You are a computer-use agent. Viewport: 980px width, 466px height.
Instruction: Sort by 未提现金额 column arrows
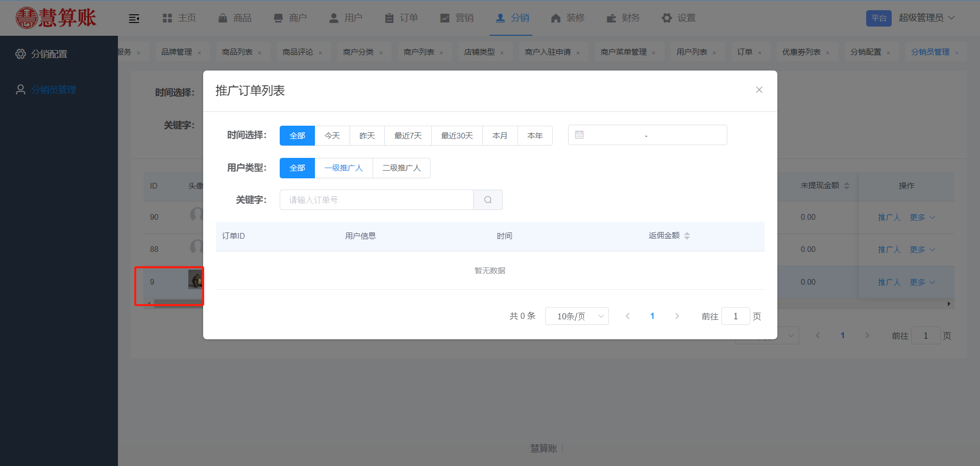[847, 185]
